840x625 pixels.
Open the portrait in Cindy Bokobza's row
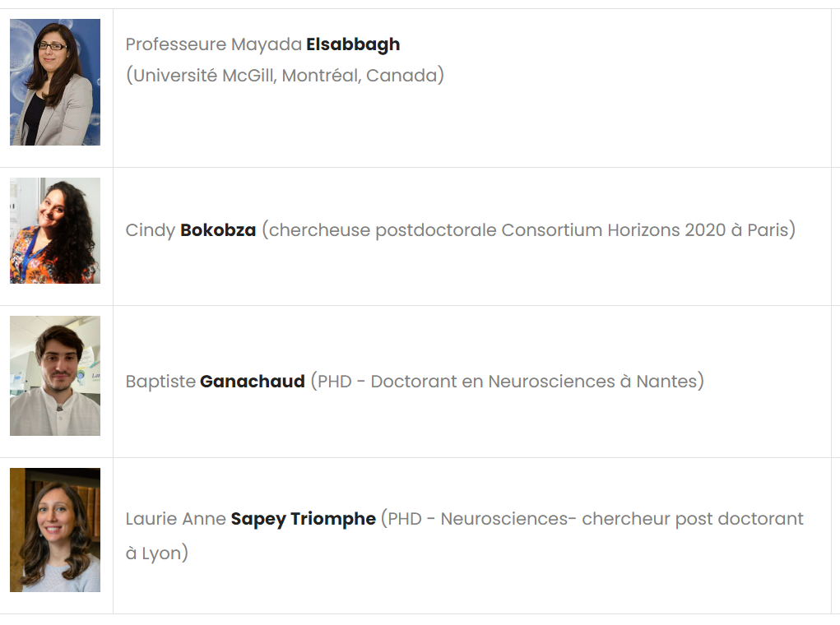(x=55, y=230)
